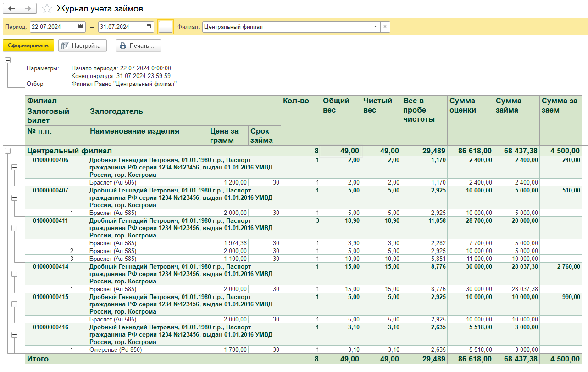The image size is (588, 372).
Task: Edit the period end date field 31.07.2024
Action: point(122,27)
